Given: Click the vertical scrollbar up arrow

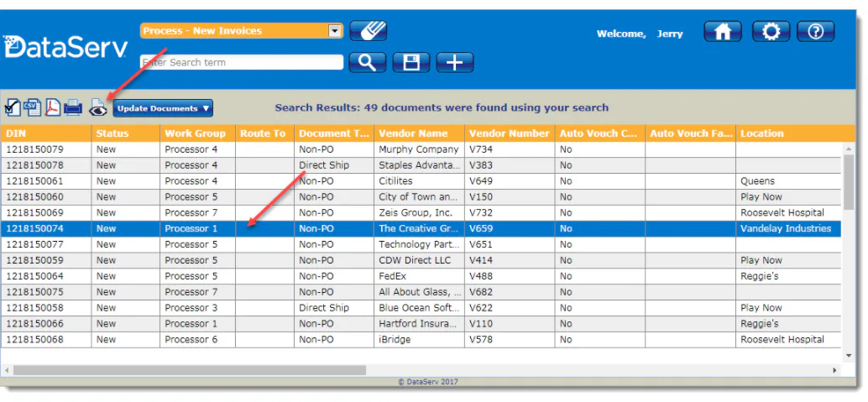Looking at the screenshot, I should [x=850, y=149].
